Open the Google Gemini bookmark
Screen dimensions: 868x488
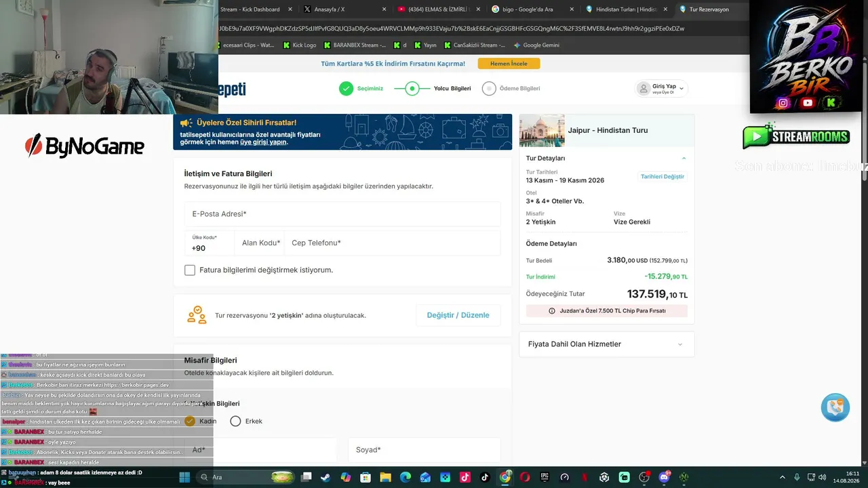tap(536, 45)
